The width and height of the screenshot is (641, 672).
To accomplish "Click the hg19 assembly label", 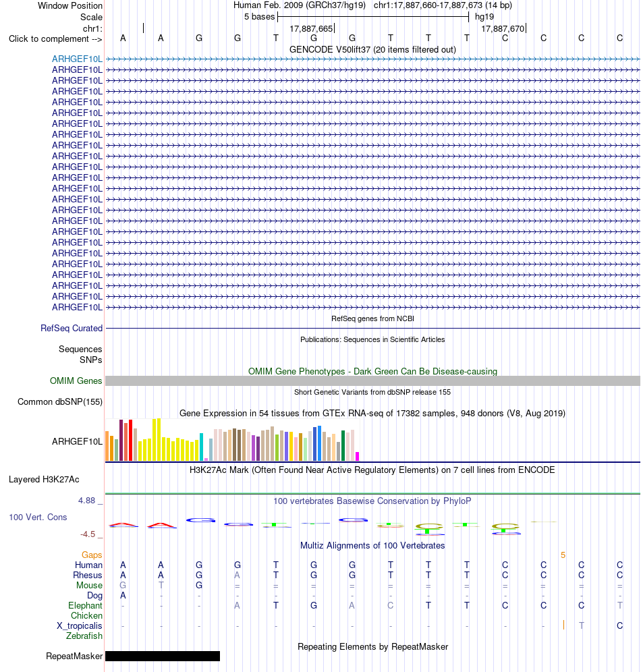I will [x=484, y=17].
